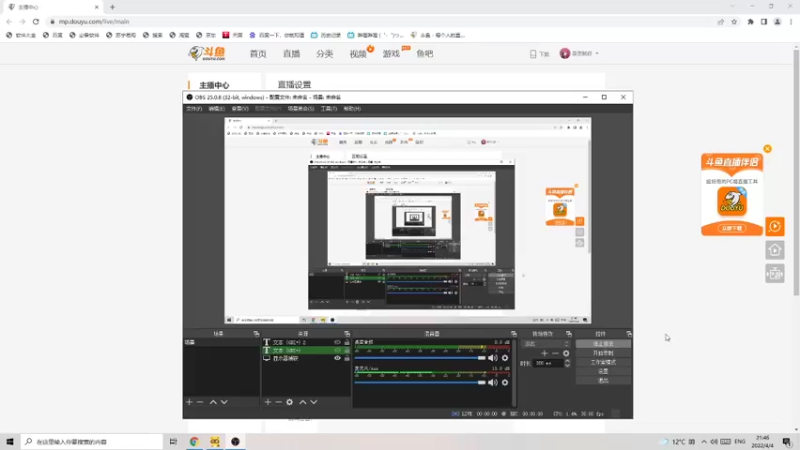Viewport: 800px width, 450px height.
Task: Open the Douyu user account dropdown
Action: tap(579, 54)
